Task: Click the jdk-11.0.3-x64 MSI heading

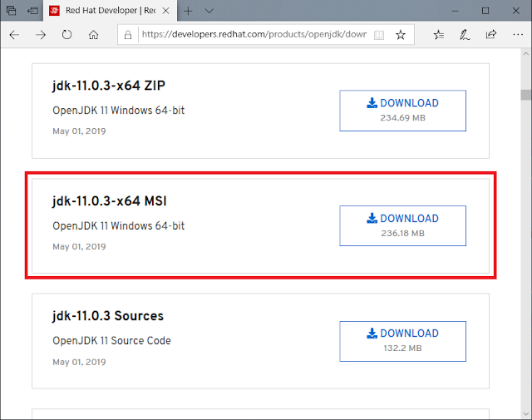Action: [x=109, y=201]
